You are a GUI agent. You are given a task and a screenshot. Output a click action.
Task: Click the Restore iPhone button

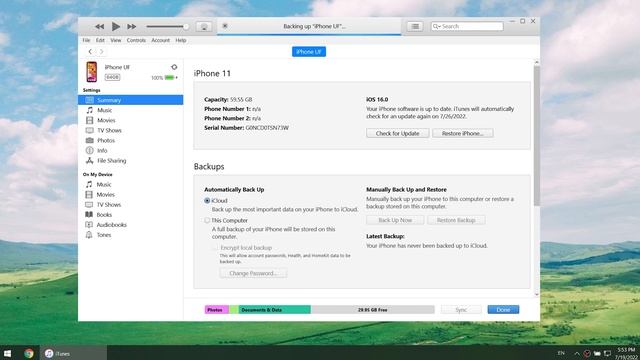462,133
